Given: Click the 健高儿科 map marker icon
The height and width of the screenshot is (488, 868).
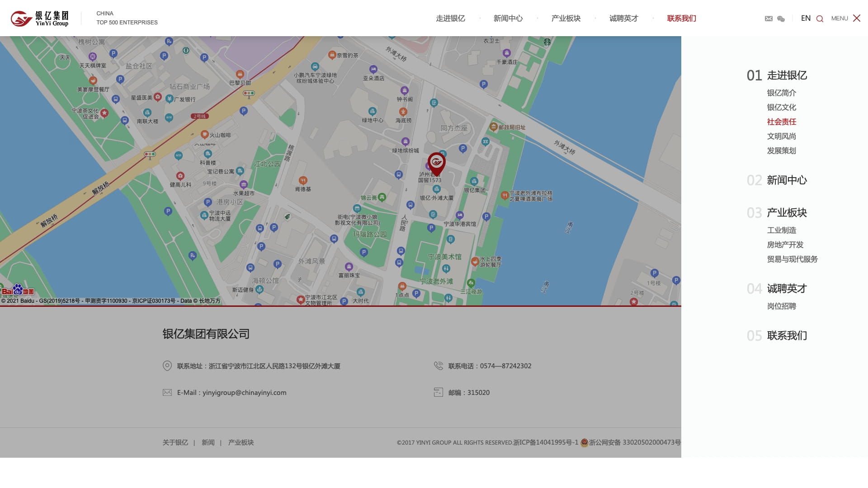Looking at the screenshot, I should click(180, 176).
